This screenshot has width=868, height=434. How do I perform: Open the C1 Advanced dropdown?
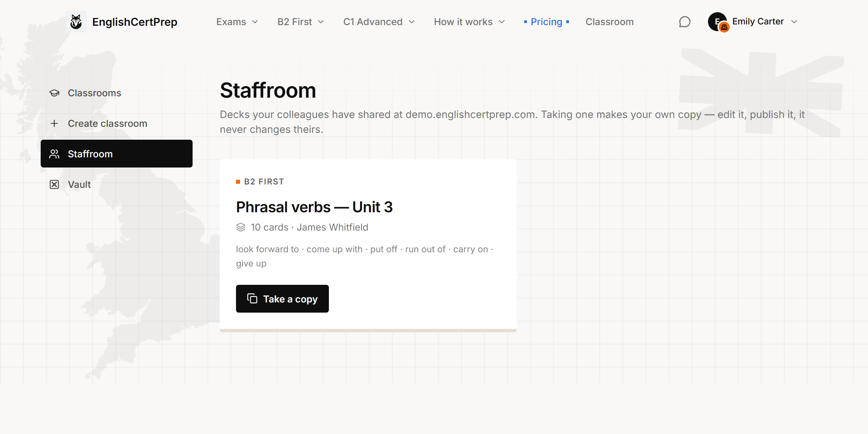[379, 22]
